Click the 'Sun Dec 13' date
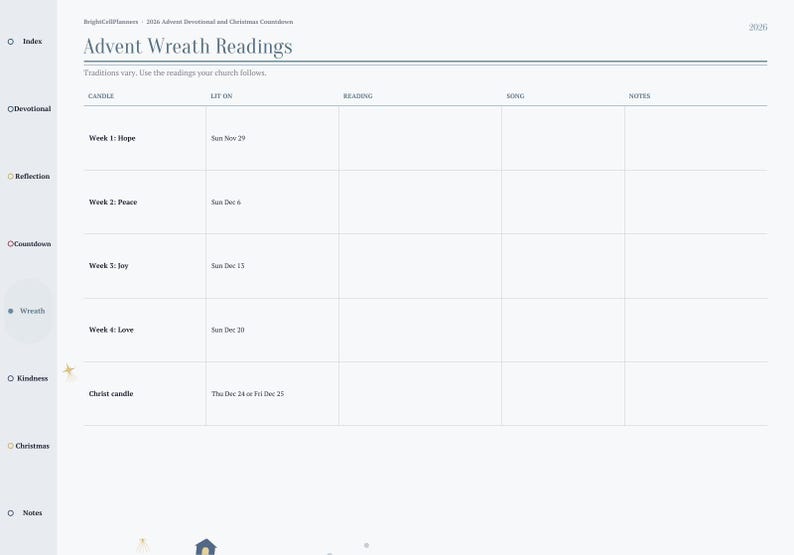This screenshot has width=794, height=555. click(228, 266)
